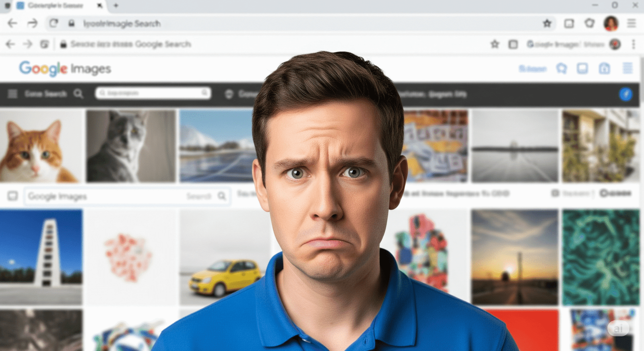Image resolution: width=644 pixels, height=351 pixels.
Task: Click the back arrow in the topmost address bar
Action: coord(12,23)
